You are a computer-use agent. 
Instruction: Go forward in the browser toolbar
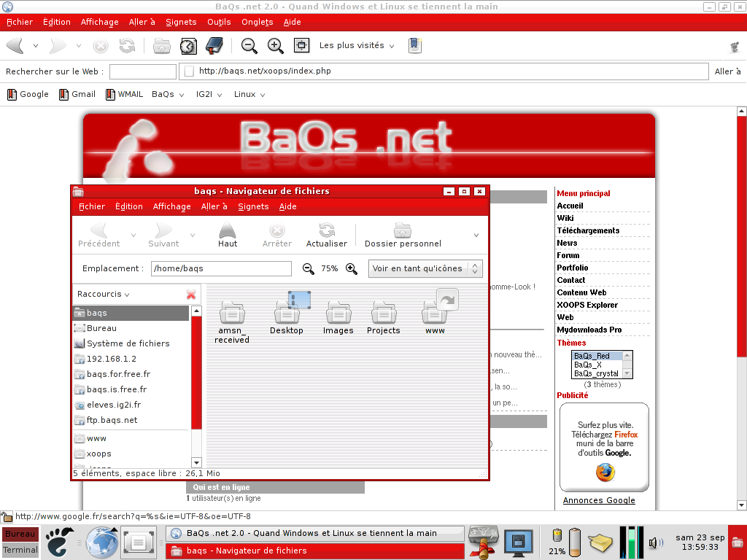[58, 46]
